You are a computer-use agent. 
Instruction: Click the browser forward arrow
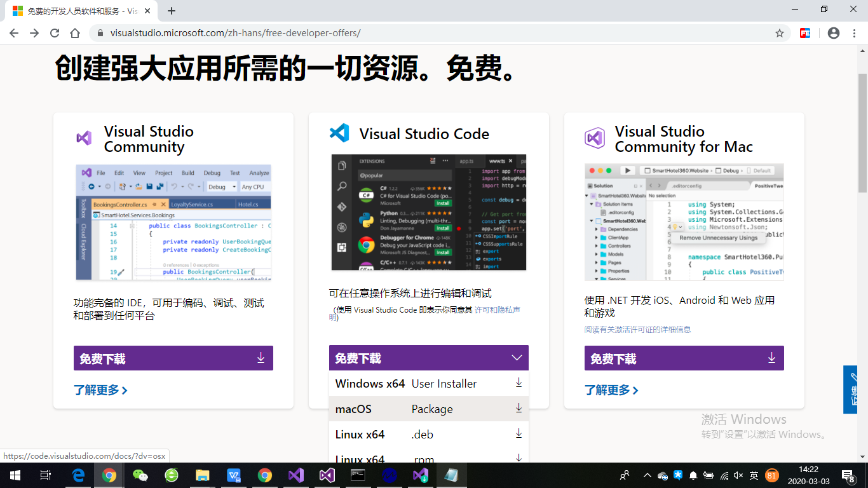34,33
